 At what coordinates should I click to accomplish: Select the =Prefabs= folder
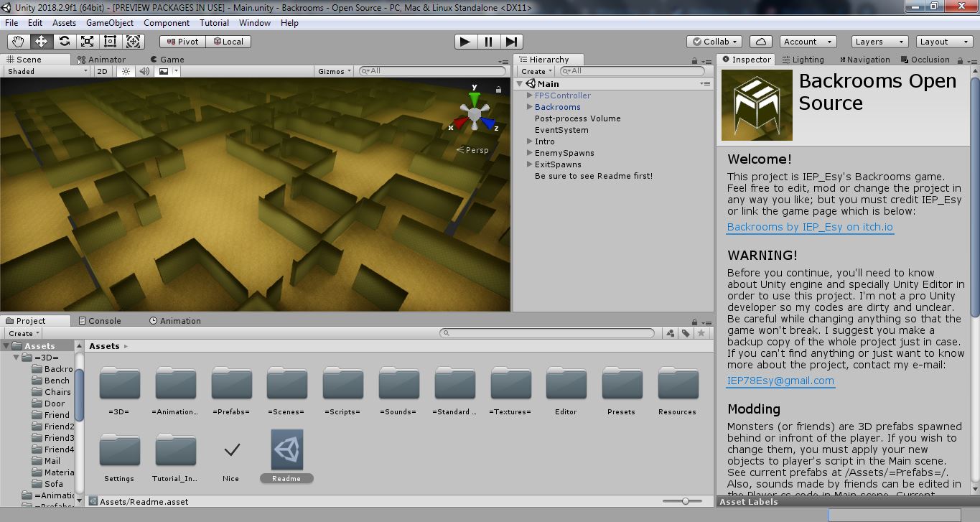pos(231,391)
